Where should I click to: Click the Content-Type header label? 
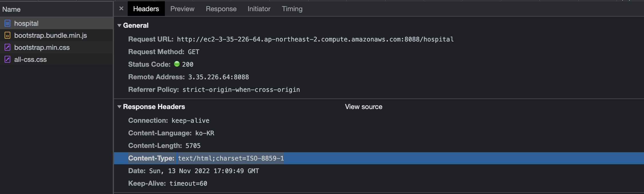(x=151, y=158)
